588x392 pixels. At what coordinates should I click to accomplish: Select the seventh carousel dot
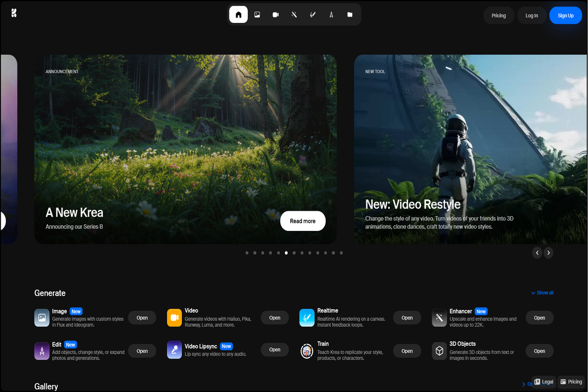[x=294, y=253]
